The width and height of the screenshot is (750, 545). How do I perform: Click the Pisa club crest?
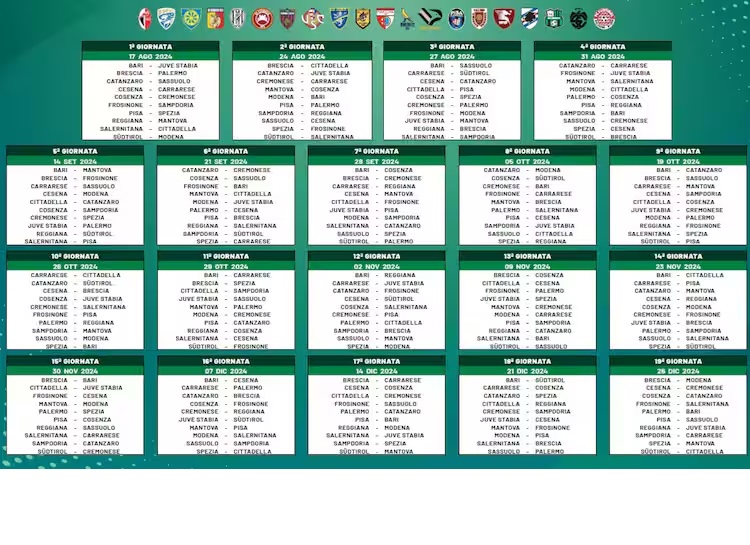point(456,19)
